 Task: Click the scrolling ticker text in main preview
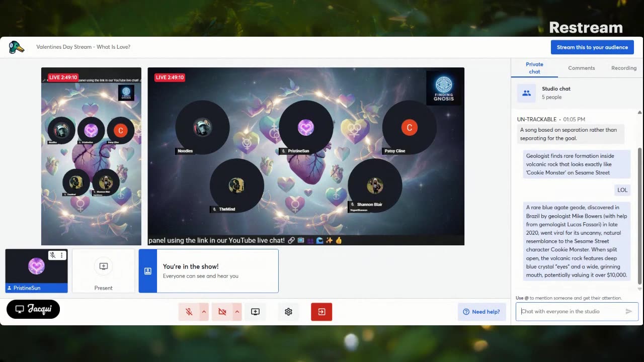(245, 241)
